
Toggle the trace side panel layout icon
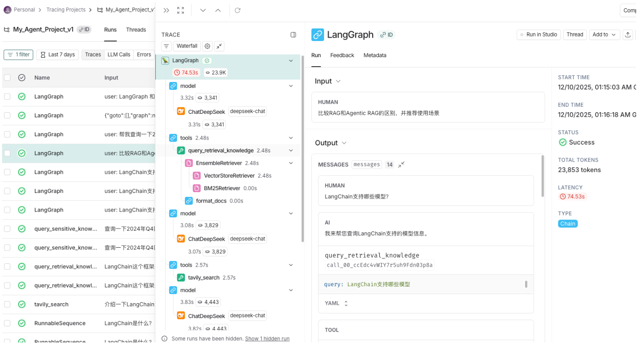click(293, 35)
